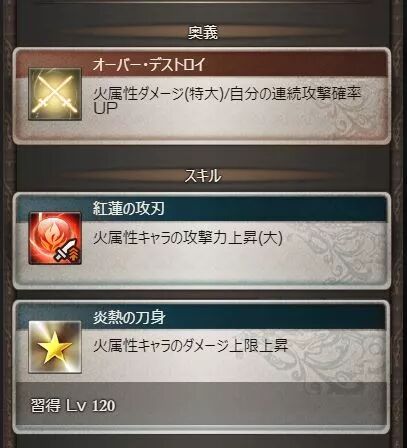407x448 pixels.
Task: Tap the sword arrow badge on flame icon
Action: pyautogui.click(x=66, y=251)
